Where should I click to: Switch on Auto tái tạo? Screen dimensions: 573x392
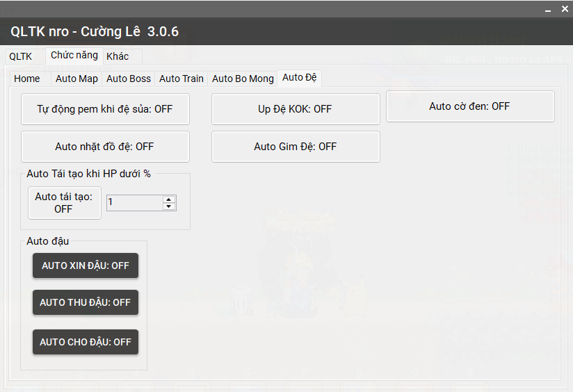click(64, 203)
